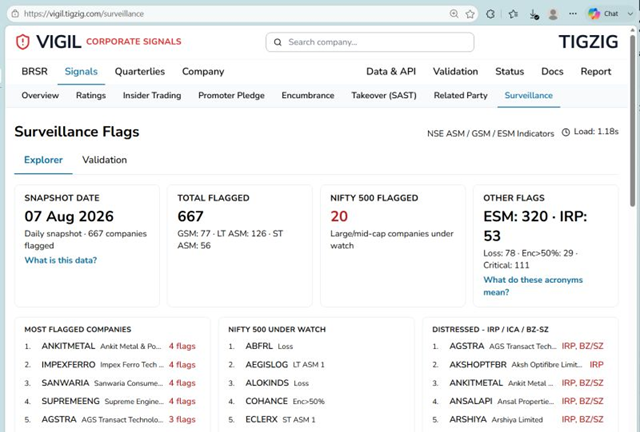
Task: Click 'What do these acronyms mean?' link
Action: tap(533, 286)
